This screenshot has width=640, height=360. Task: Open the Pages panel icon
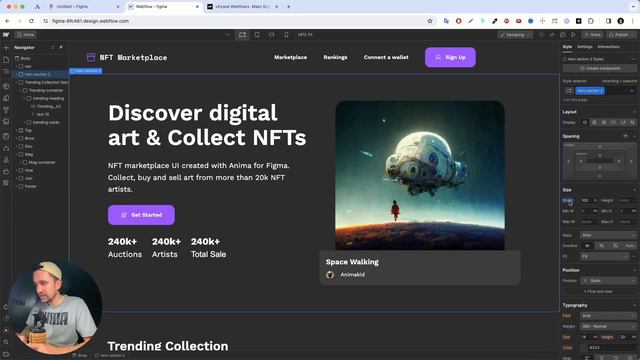pyautogui.click(x=6, y=60)
